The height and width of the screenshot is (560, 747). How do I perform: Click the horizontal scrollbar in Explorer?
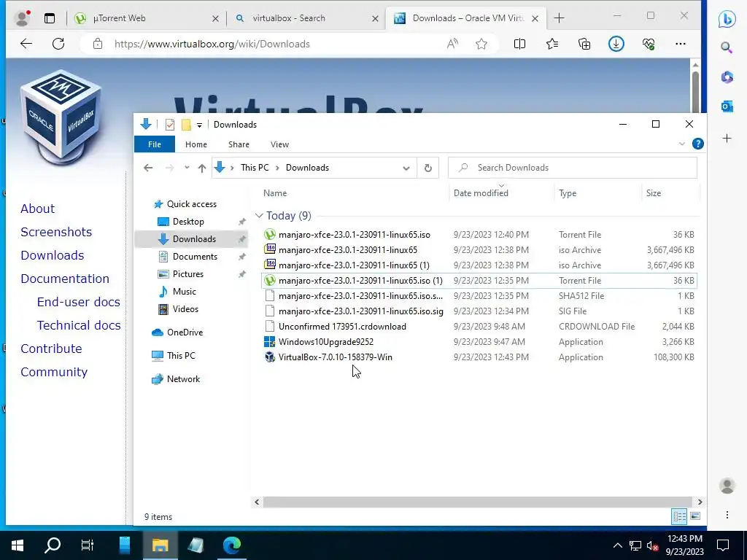point(478,502)
